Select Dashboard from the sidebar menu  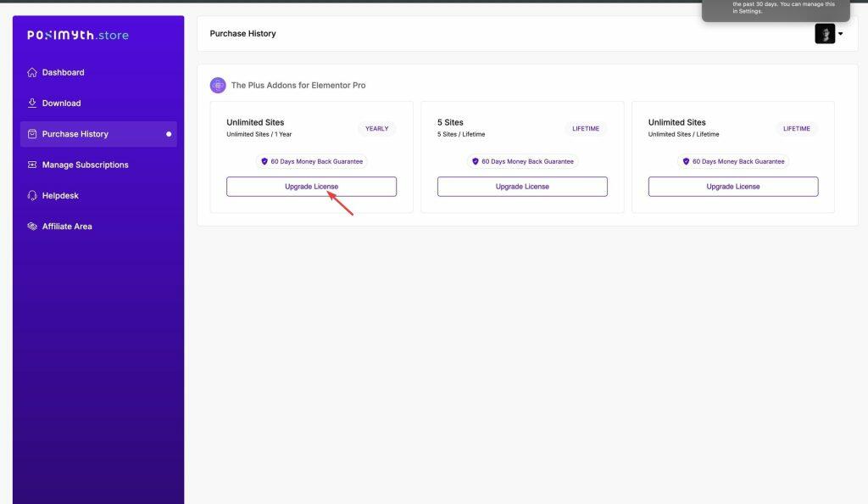tap(63, 72)
